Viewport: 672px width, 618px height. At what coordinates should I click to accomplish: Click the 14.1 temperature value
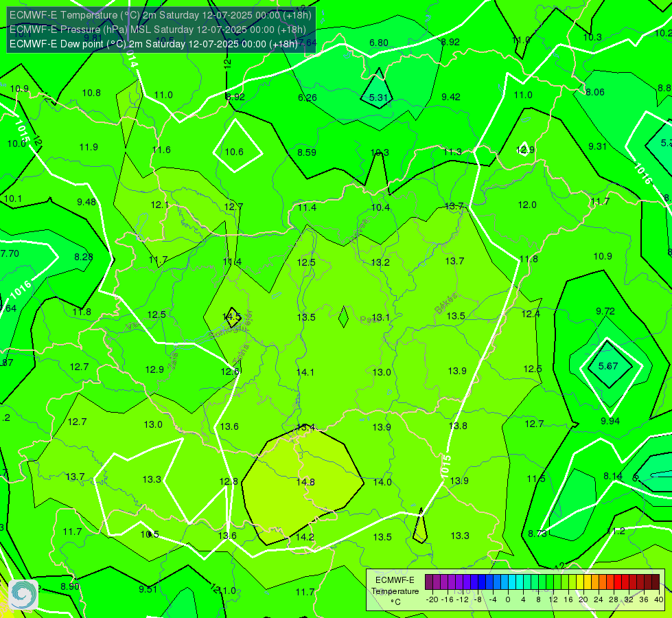coord(305,372)
